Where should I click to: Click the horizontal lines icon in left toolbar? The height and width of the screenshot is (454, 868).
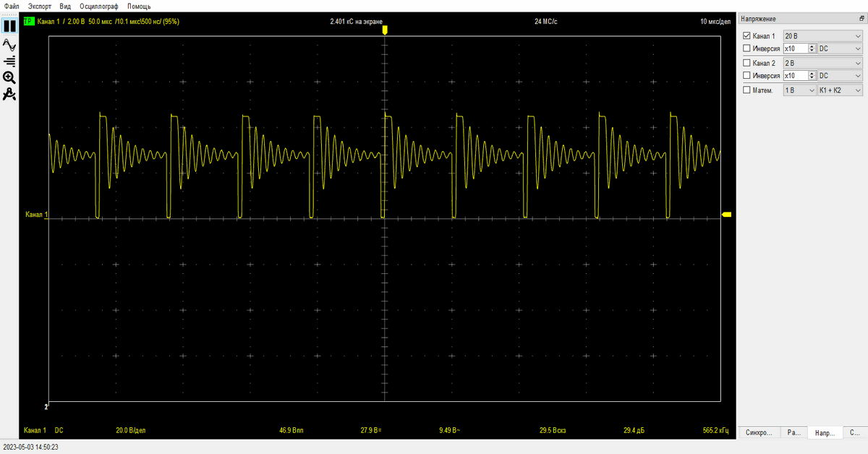(9, 61)
